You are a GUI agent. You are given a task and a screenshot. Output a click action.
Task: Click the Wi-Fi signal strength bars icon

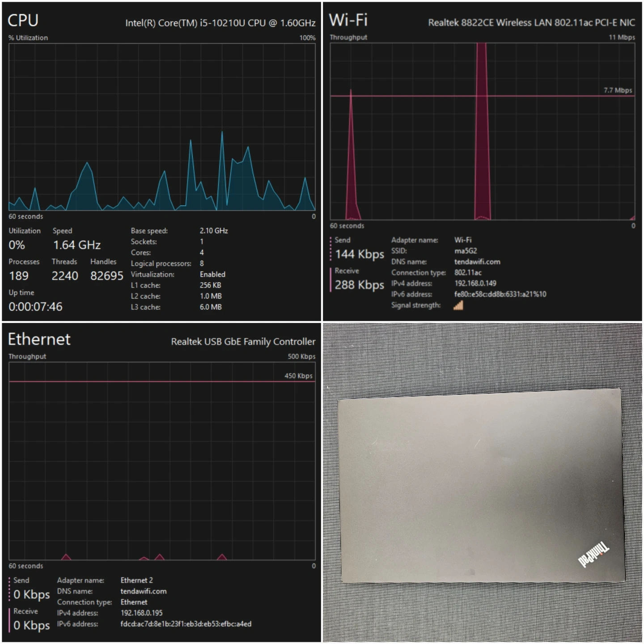tap(458, 305)
